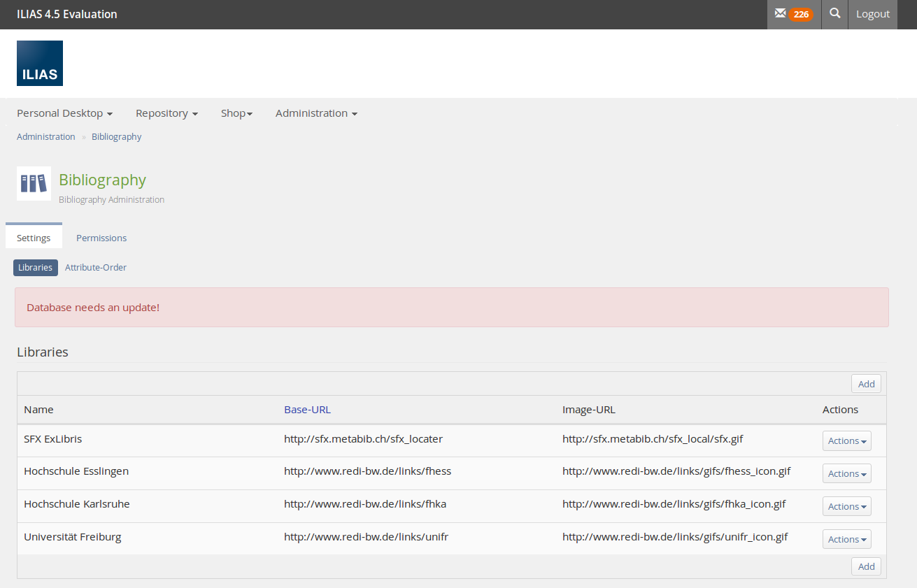Open the mail envelope icon
The width and height of the screenshot is (917, 588).
point(780,14)
